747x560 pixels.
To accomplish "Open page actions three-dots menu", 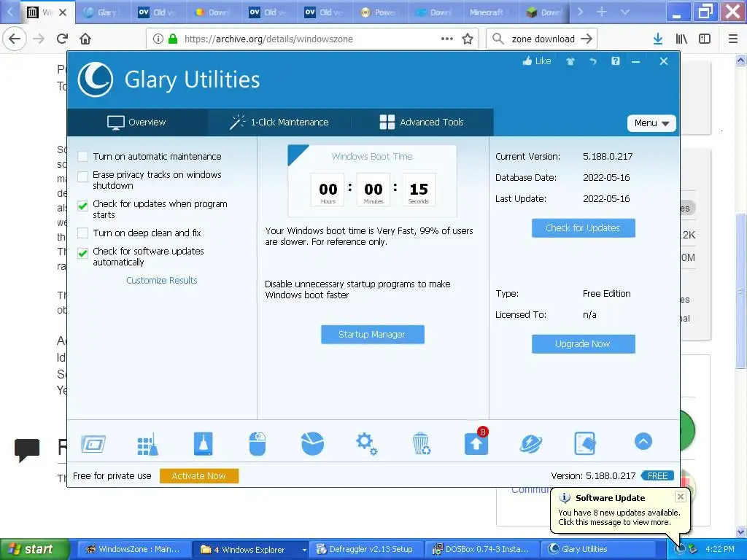I will pyautogui.click(x=447, y=39).
